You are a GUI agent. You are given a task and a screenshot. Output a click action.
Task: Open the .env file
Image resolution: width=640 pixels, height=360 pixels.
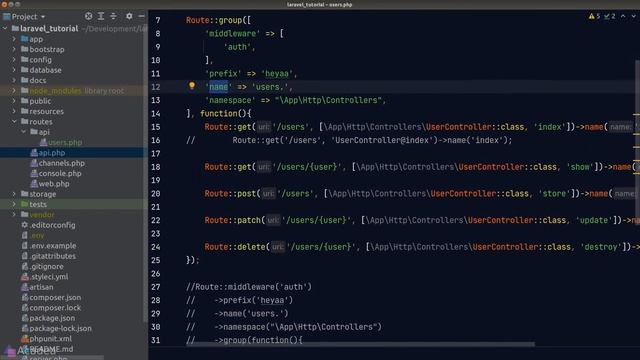pos(37,236)
